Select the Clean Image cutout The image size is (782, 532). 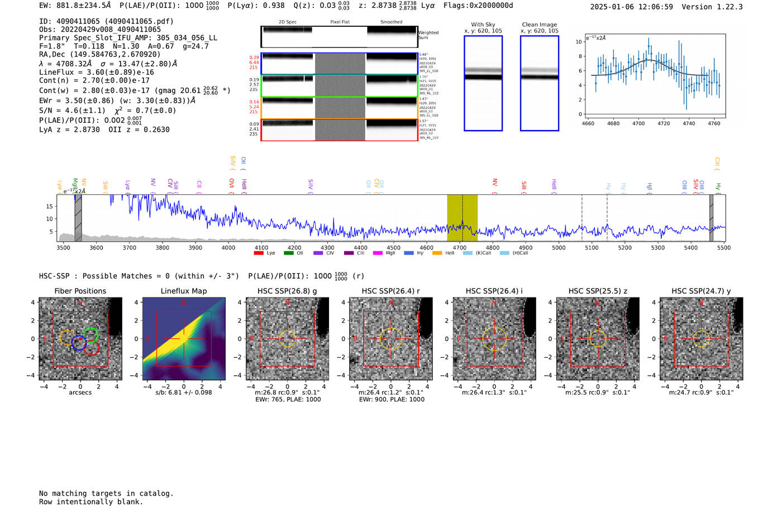point(540,83)
